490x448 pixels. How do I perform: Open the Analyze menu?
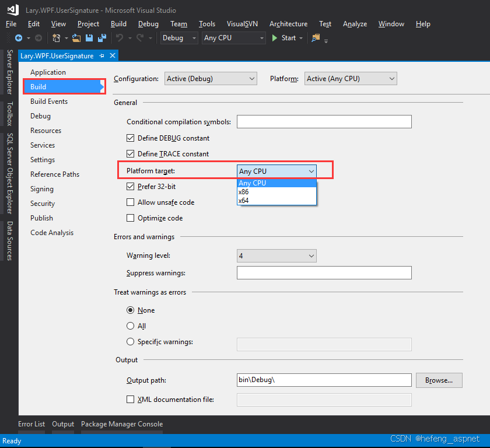(x=355, y=24)
